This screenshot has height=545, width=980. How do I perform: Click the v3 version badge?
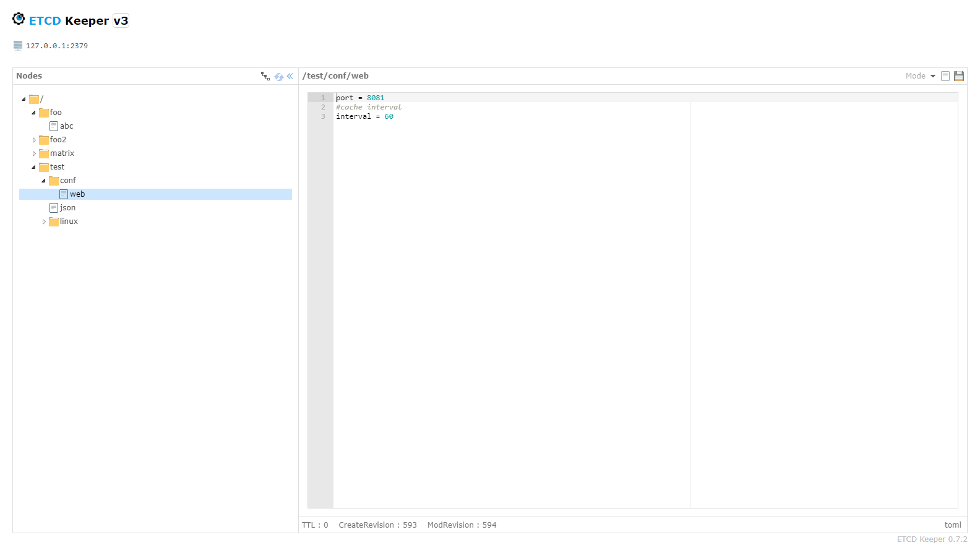click(121, 21)
